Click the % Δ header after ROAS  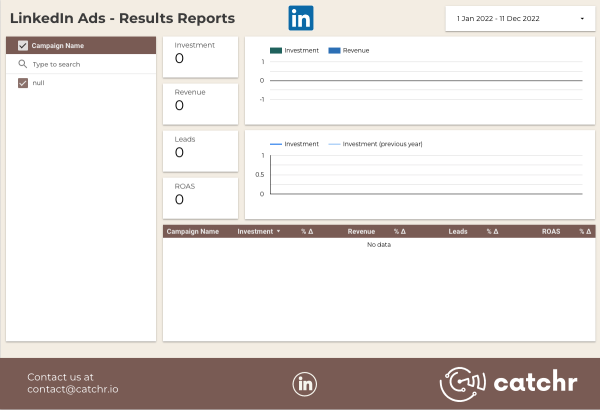(x=585, y=231)
